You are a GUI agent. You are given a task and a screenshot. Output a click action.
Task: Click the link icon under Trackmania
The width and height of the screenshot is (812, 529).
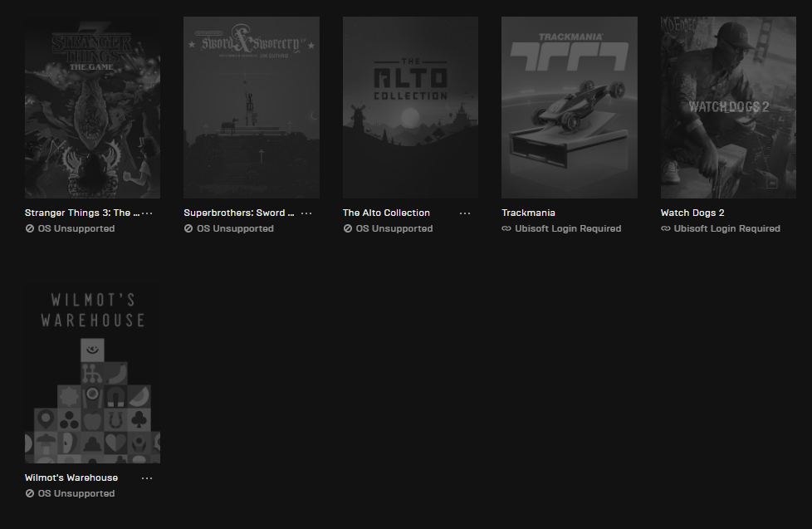point(506,228)
